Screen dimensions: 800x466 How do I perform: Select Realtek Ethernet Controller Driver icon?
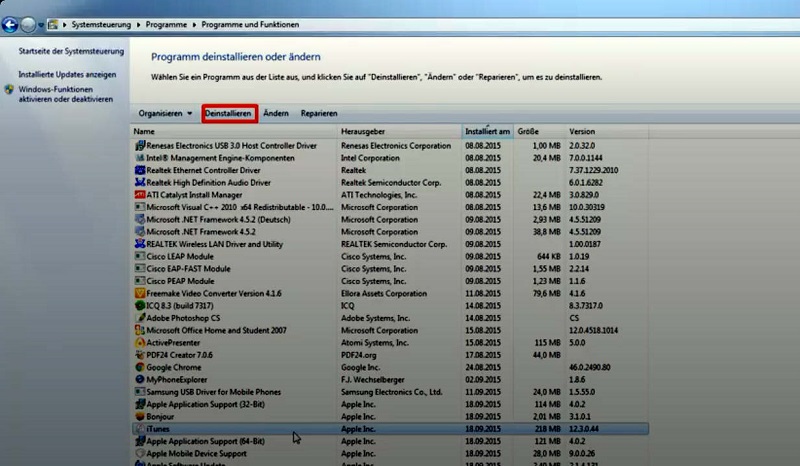140,170
